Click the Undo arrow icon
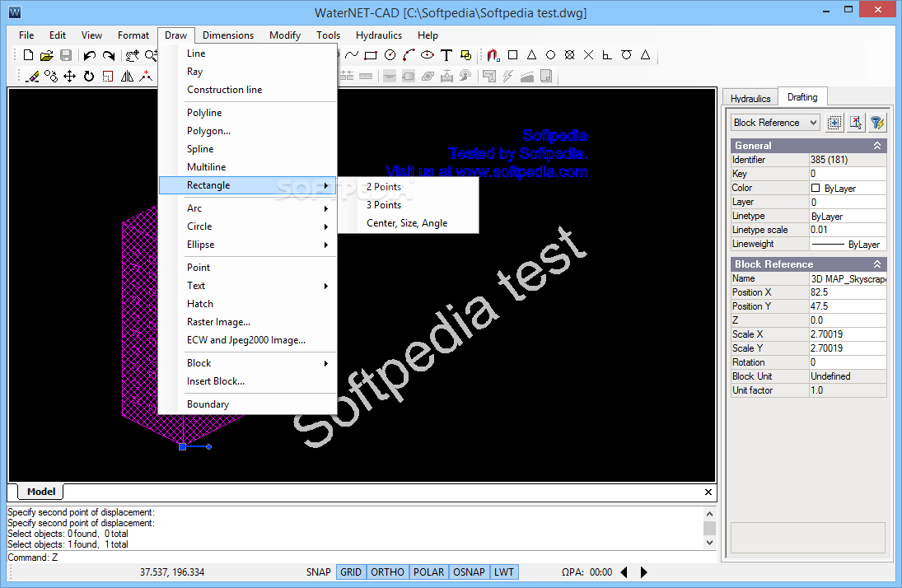 89,55
